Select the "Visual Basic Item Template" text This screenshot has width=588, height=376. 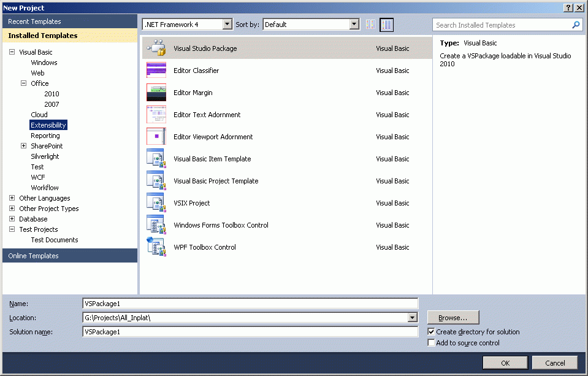pyautogui.click(x=212, y=159)
